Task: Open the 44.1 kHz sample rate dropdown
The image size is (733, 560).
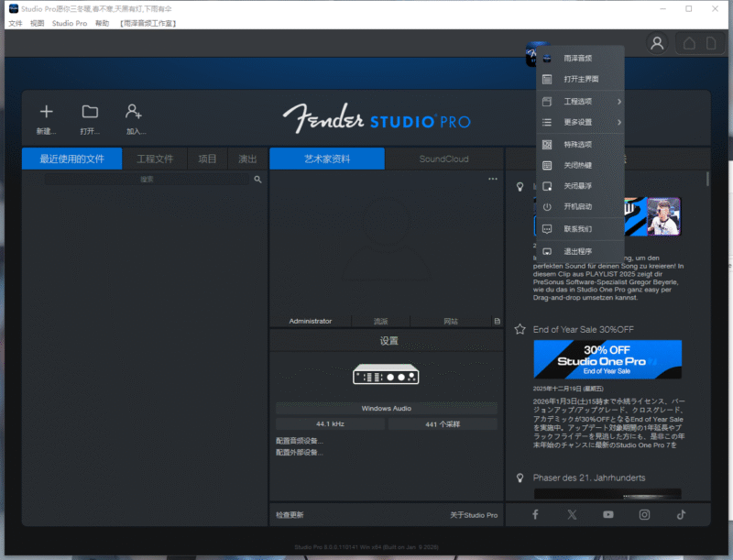Action: point(329,422)
